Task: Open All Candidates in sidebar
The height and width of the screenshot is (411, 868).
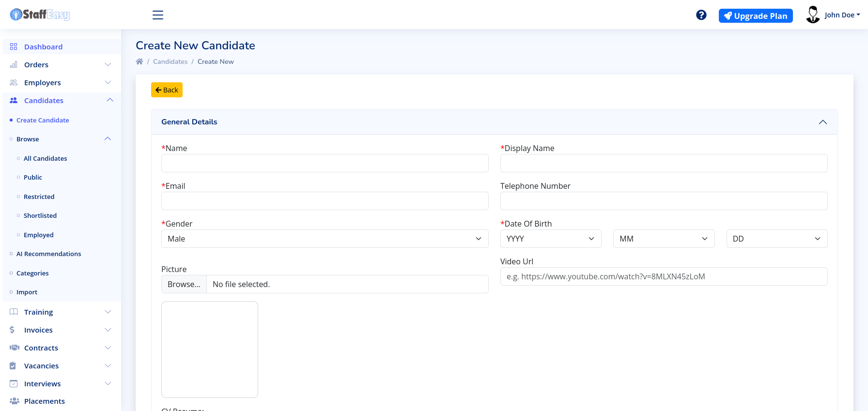Action: [45, 158]
